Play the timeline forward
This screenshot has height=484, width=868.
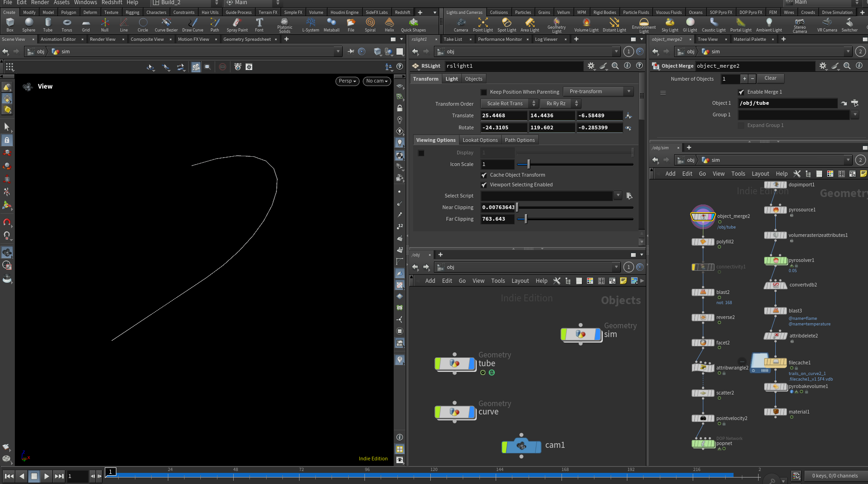tap(46, 476)
